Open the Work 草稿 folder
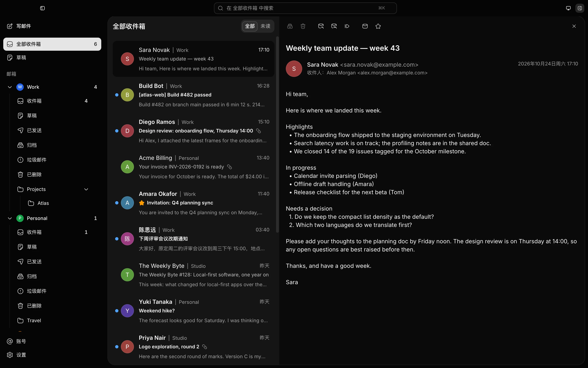The image size is (588, 368). (x=52, y=116)
